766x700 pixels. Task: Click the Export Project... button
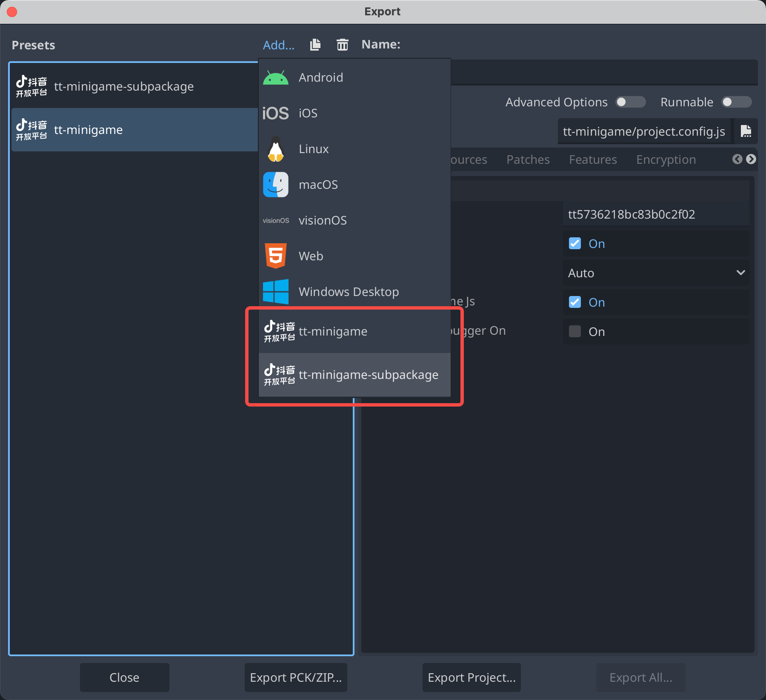471,677
